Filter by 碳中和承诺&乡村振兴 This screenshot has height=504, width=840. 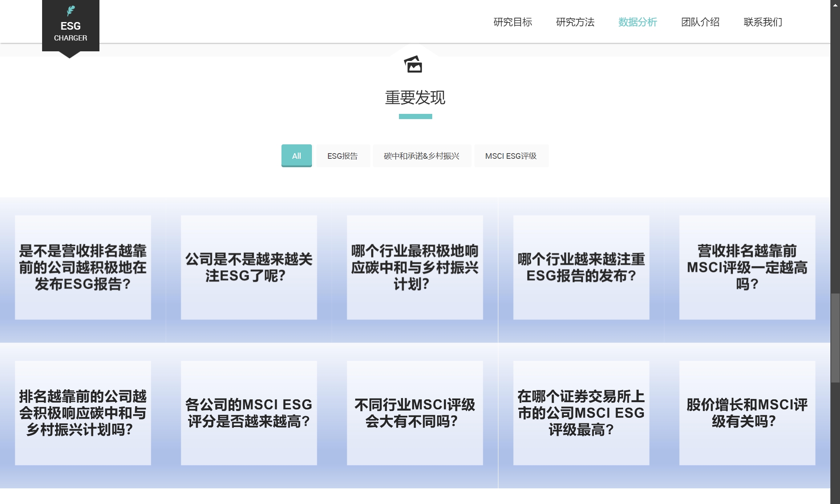click(x=421, y=156)
